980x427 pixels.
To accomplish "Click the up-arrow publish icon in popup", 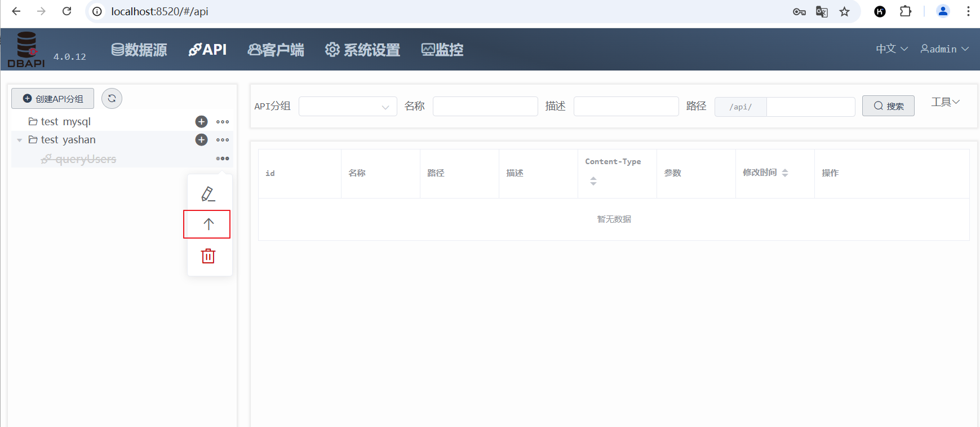I will [208, 224].
